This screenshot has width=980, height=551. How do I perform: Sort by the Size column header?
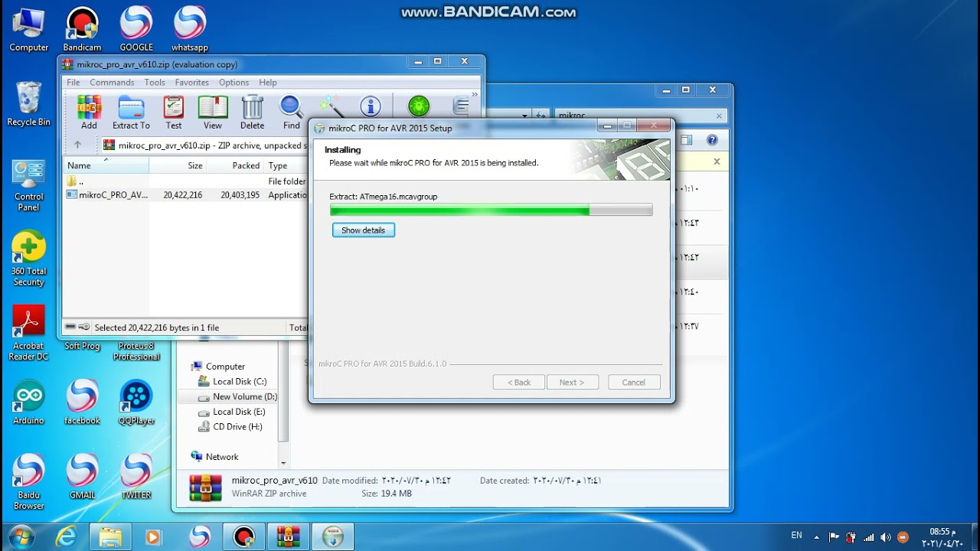(x=178, y=165)
